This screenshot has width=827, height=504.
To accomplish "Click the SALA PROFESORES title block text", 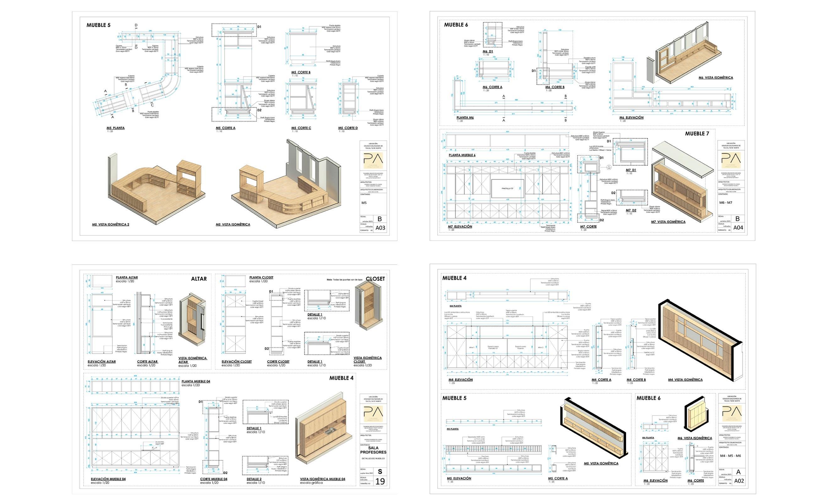I will (373, 450).
